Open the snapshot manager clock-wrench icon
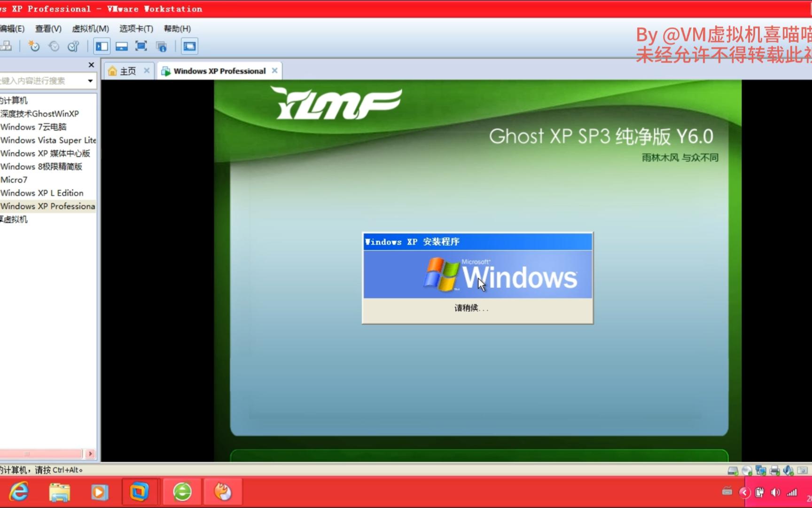 (74, 46)
